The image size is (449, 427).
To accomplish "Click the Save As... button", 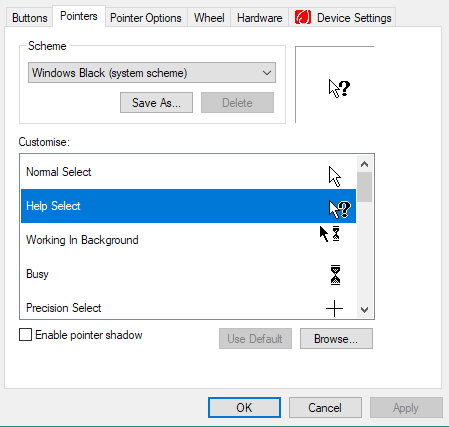I will point(156,103).
